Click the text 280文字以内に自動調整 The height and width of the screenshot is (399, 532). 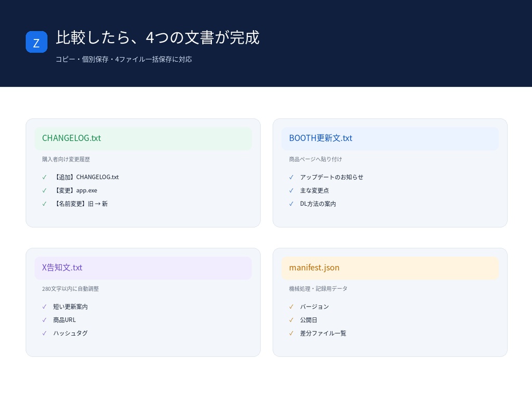coord(71,289)
